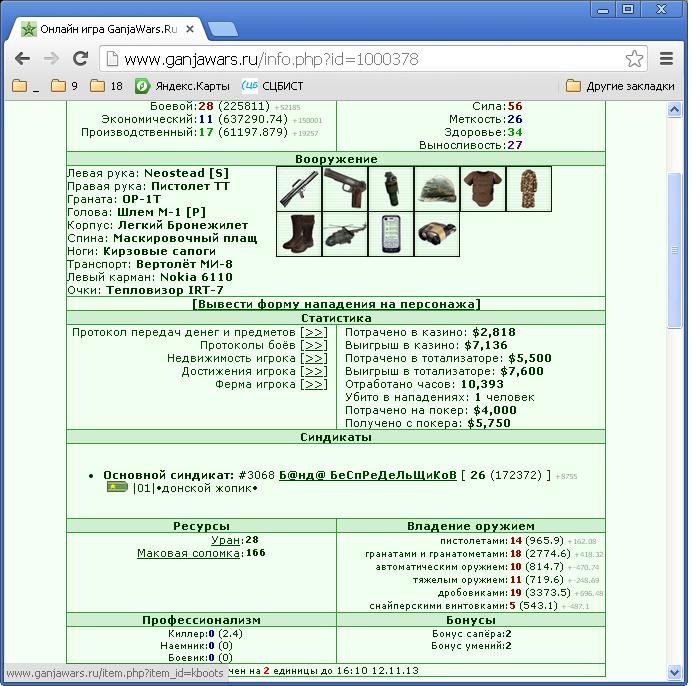The width and height of the screenshot is (692, 686).
Task: Click the Neostead shotgun item image
Action: point(299,189)
